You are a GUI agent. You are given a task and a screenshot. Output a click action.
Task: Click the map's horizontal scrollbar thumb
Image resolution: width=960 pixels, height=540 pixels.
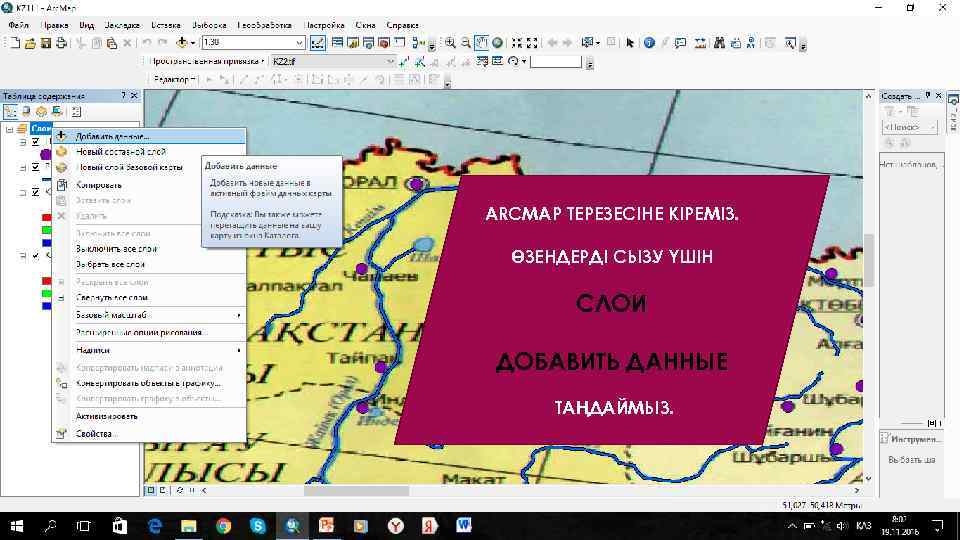(x=357, y=490)
